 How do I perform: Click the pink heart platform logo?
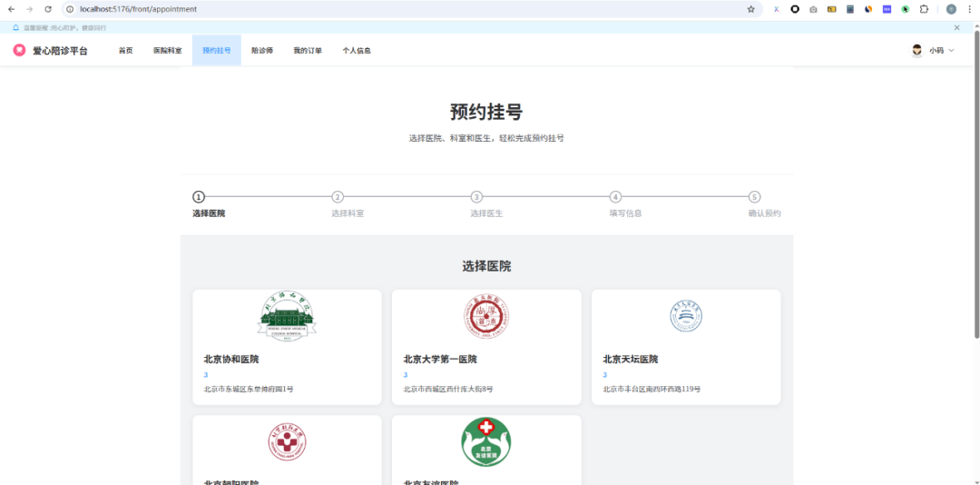click(x=19, y=50)
